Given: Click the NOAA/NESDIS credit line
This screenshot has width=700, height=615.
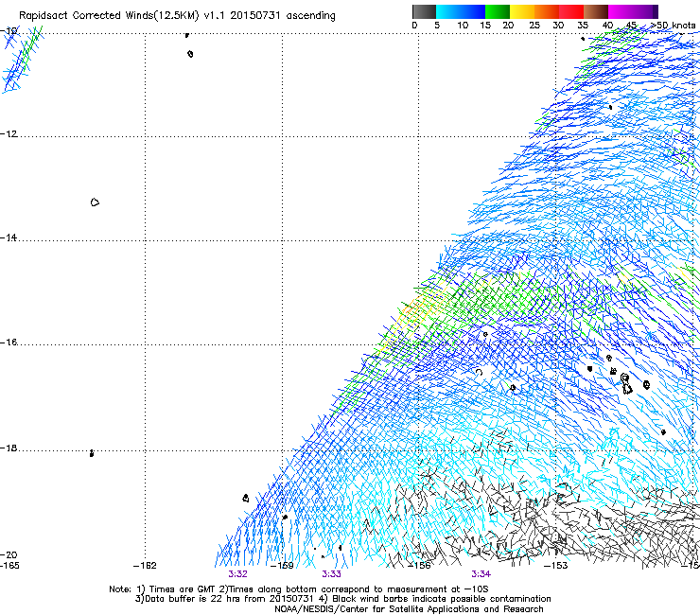Looking at the screenshot, I should coord(409,609).
